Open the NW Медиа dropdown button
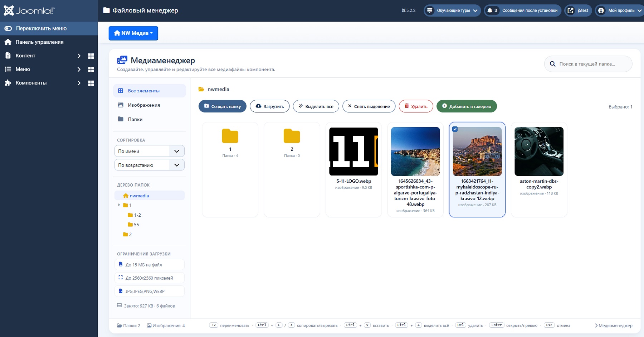 pyautogui.click(x=133, y=33)
